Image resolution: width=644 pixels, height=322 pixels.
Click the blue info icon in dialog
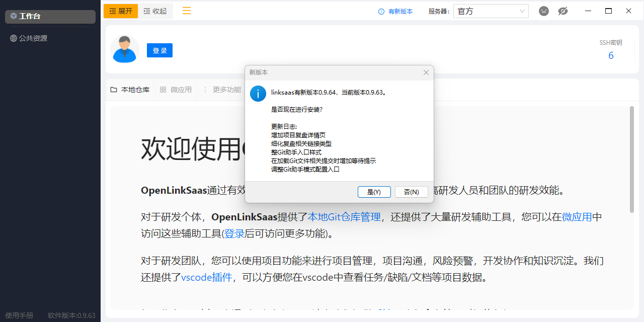tap(258, 93)
